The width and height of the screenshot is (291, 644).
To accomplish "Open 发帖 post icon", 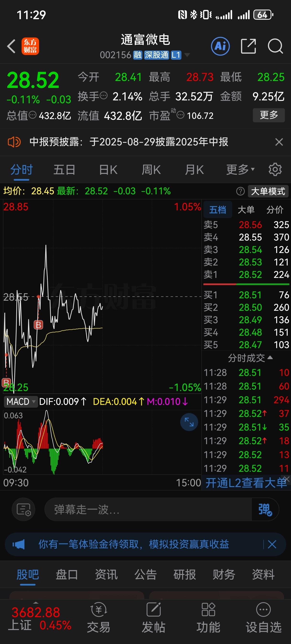I will (154, 618).
